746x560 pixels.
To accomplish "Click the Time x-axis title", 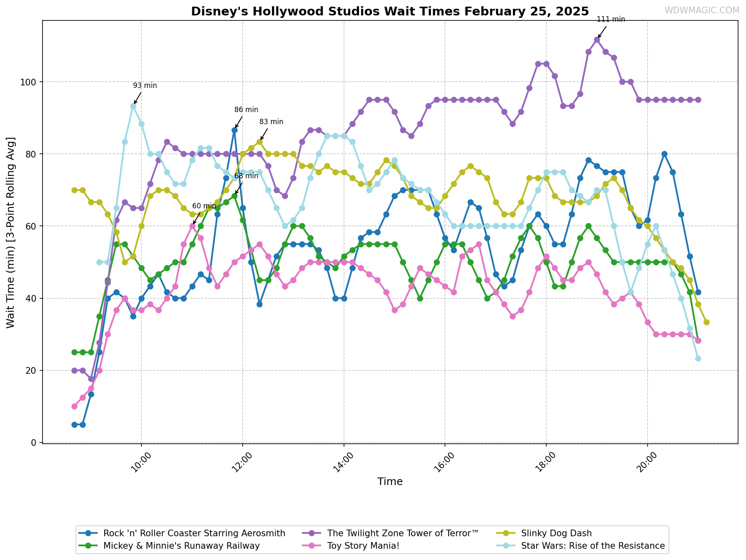I will [x=390, y=482].
